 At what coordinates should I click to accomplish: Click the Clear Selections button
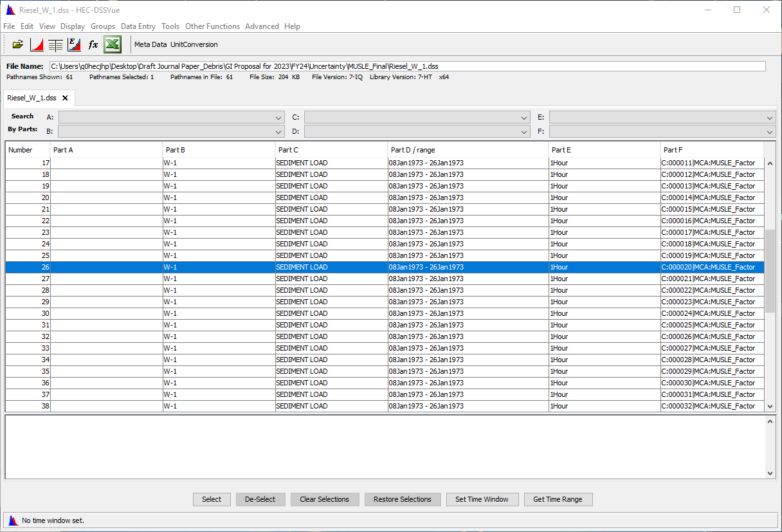click(324, 499)
